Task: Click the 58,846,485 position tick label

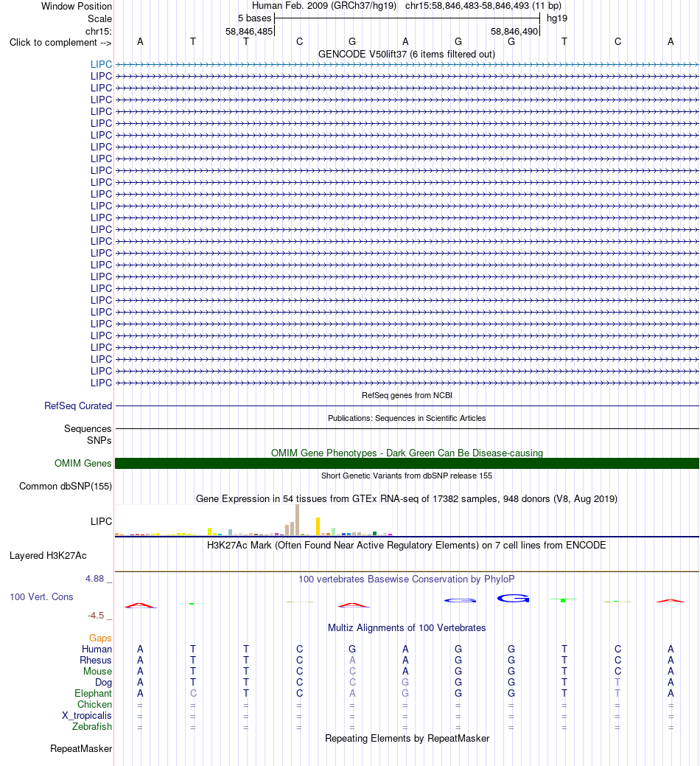Action: pyautogui.click(x=249, y=32)
